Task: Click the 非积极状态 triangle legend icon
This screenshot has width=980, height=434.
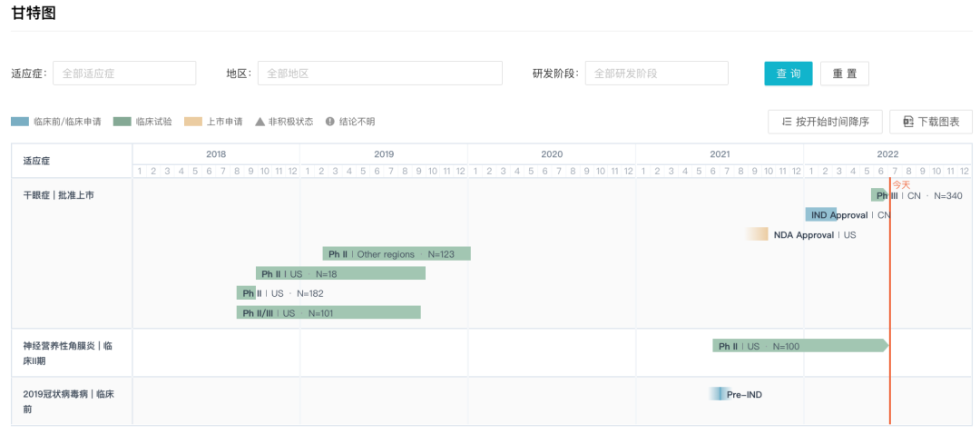Action: click(x=260, y=122)
